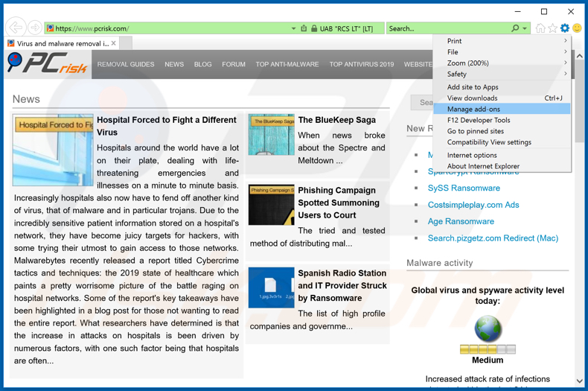Select the Virus and malware removal tab
588x391 pixels.
[62, 43]
